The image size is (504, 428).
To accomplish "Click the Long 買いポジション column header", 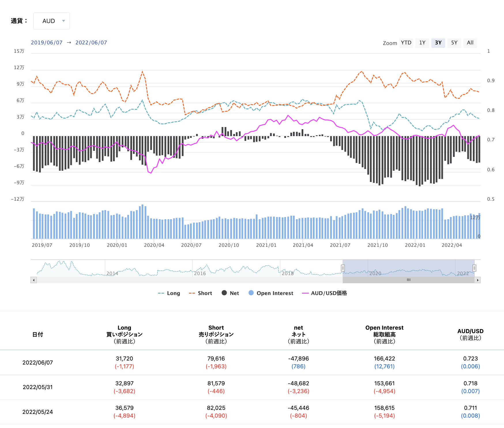I will coord(125,335).
